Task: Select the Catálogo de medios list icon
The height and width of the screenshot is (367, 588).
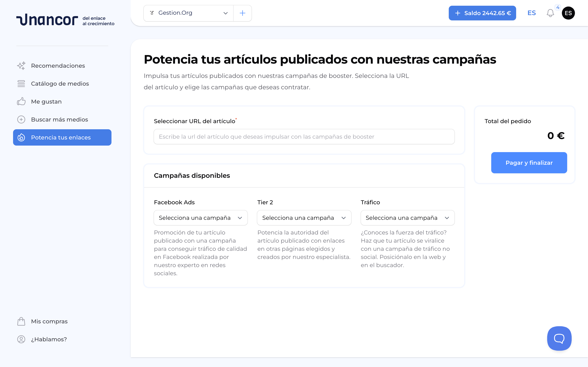Action: click(21, 84)
